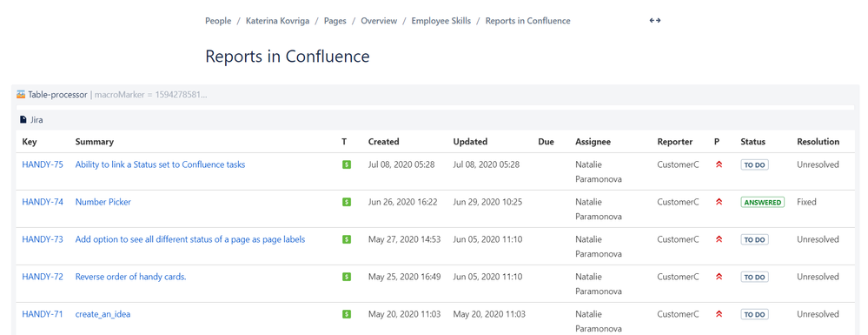The image size is (868, 335).
Task: Click the green issue type icon for HANDY-74
Action: click(347, 203)
